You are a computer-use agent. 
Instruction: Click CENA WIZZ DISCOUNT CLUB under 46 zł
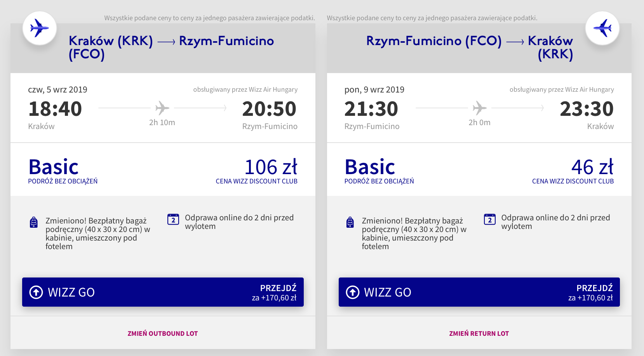[x=573, y=181]
